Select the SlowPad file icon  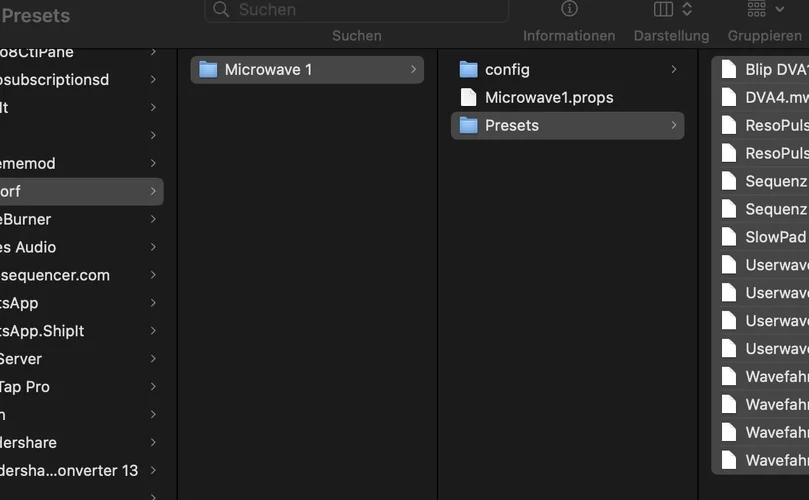click(729, 237)
